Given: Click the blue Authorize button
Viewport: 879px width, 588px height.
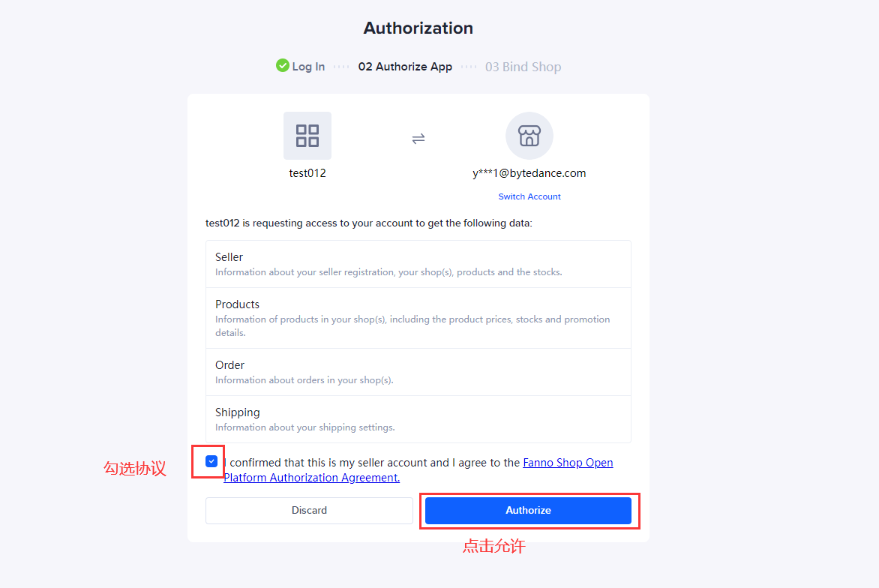Looking at the screenshot, I should click(x=528, y=511).
